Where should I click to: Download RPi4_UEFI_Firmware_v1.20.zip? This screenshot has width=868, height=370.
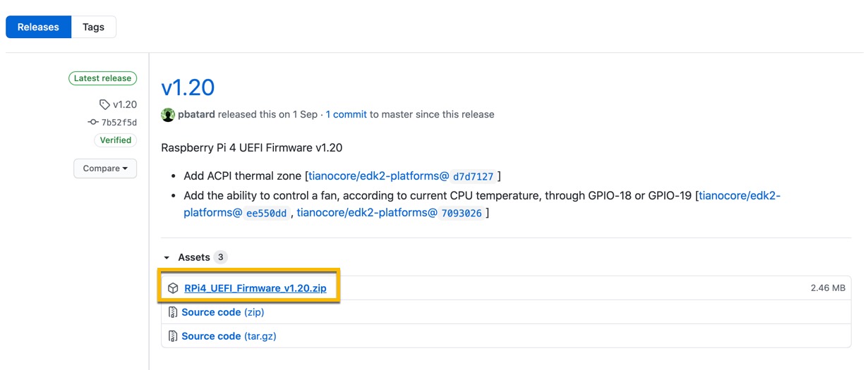tap(255, 288)
